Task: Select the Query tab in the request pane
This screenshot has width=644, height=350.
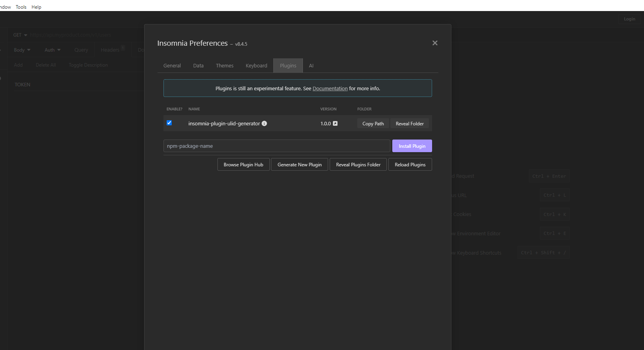Action: pyautogui.click(x=81, y=50)
